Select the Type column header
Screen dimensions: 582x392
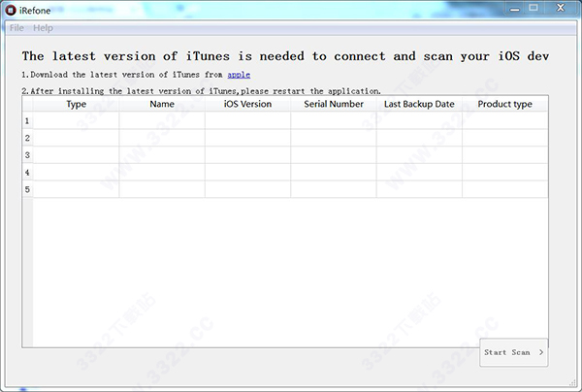(x=76, y=104)
